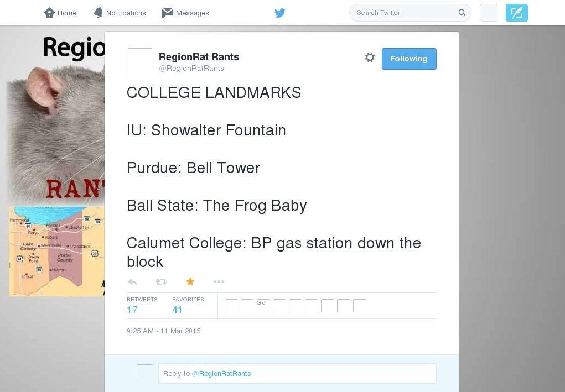
Task: Click the Twitter bird logo
Action: (x=280, y=13)
